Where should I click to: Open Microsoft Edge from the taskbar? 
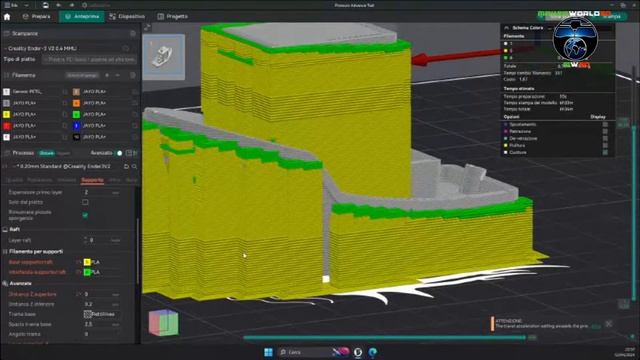coord(373,352)
